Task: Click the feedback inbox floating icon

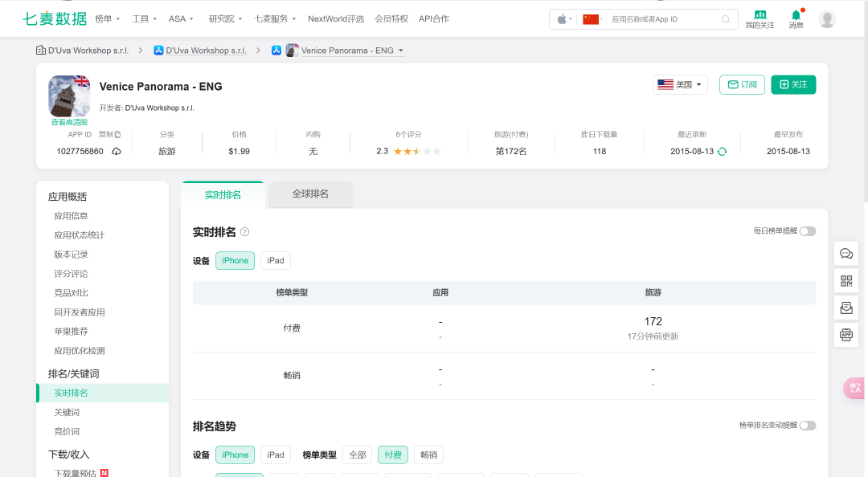Action: (845, 308)
